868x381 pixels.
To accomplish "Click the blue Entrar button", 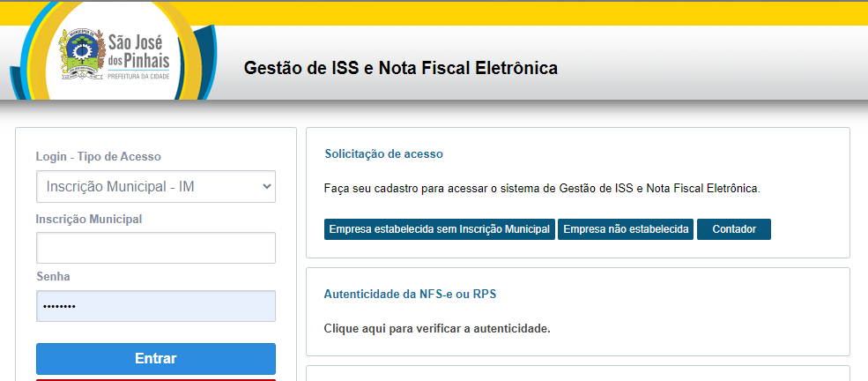I will pos(156,359).
